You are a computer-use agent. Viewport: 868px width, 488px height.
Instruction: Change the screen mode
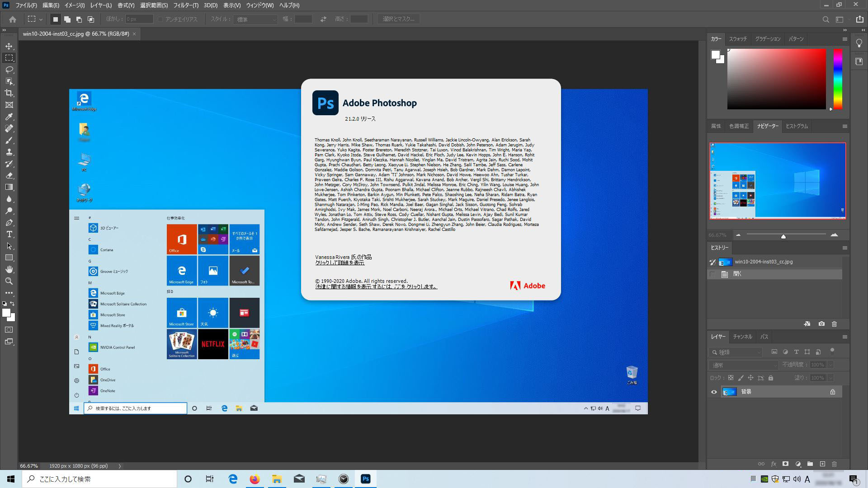9,342
